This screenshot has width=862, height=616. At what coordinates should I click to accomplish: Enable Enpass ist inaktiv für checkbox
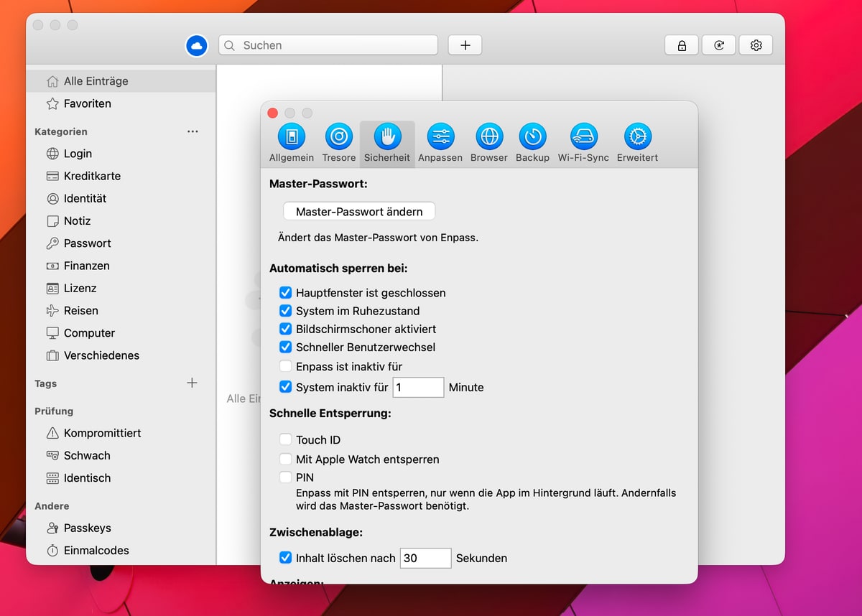[x=286, y=366]
